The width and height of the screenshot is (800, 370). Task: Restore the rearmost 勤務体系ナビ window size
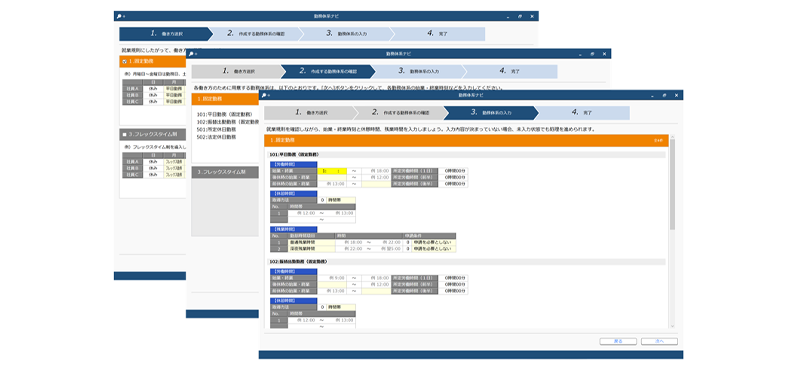[520, 16]
